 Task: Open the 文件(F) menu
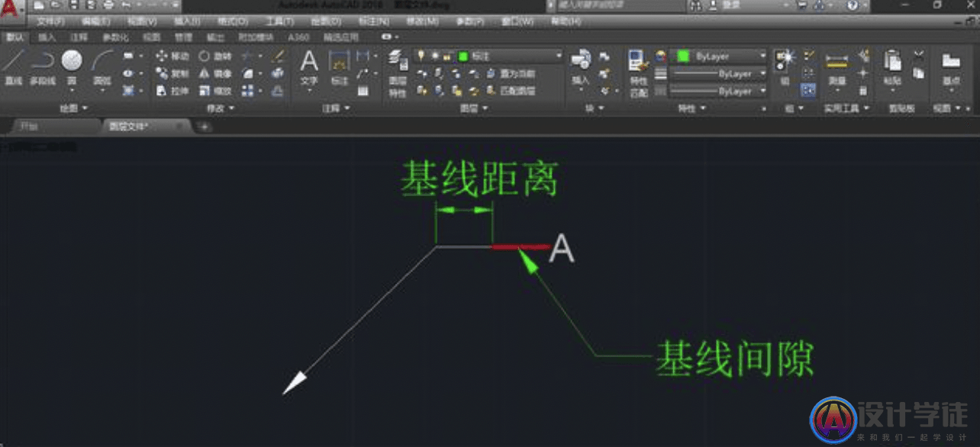50,22
